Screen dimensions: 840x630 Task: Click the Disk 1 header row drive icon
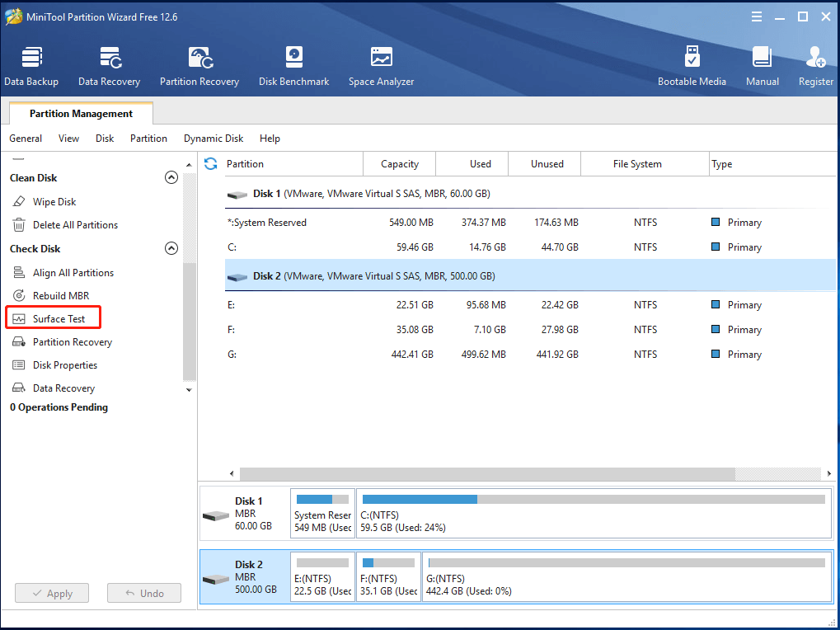(x=237, y=195)
